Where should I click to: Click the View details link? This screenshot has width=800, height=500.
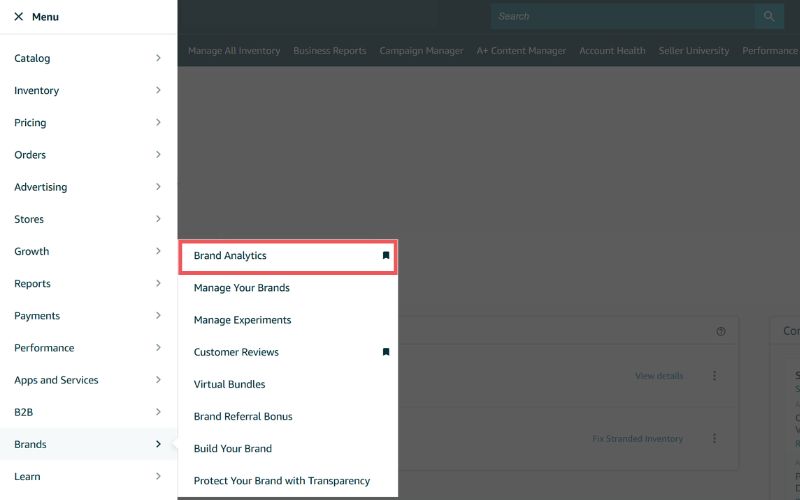659,376
